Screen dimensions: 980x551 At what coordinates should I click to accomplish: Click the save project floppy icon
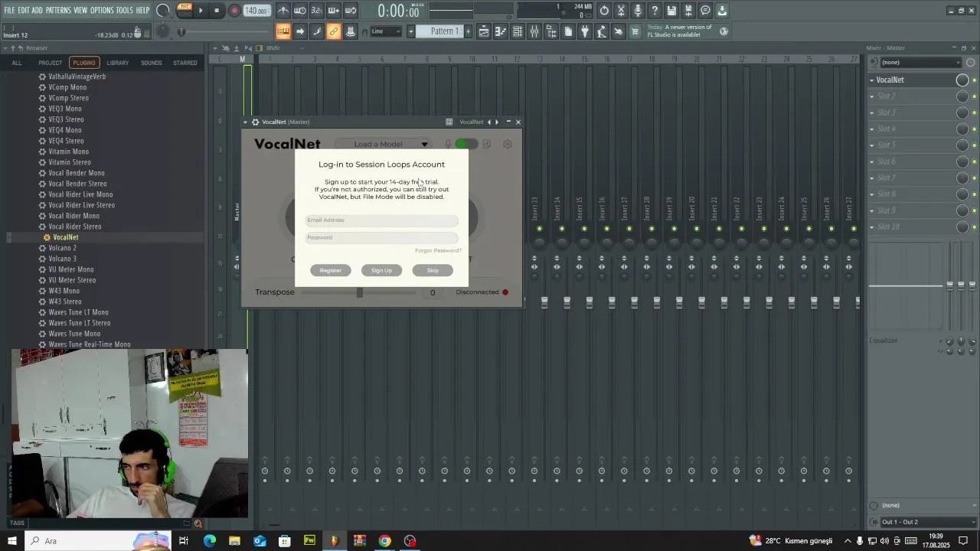[671, 11]
